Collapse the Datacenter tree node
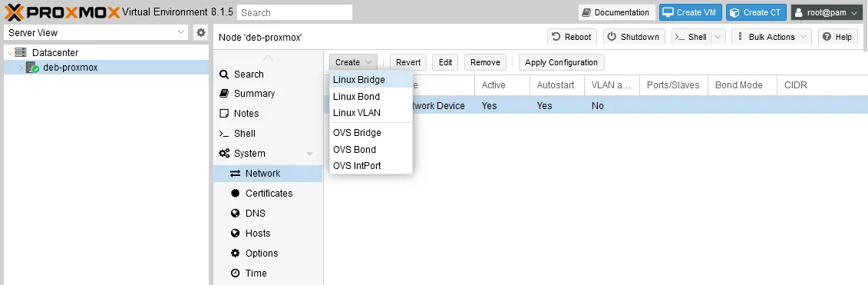 tap(10, 53)
